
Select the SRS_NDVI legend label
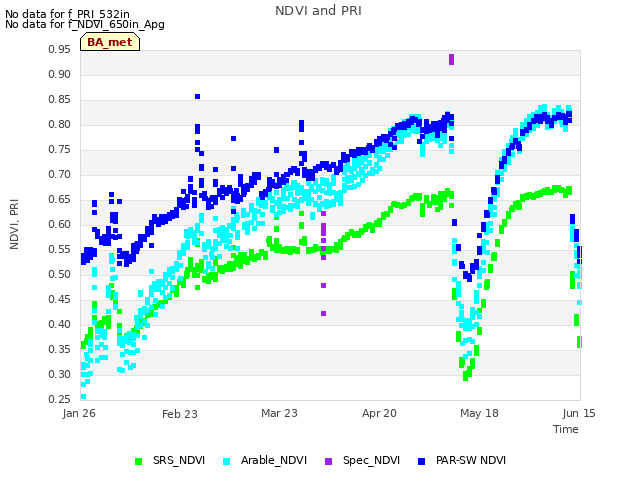179,460
